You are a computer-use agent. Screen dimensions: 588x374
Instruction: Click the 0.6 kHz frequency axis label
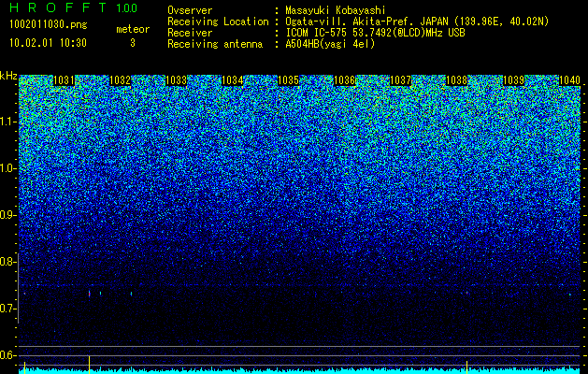[7, 355]
